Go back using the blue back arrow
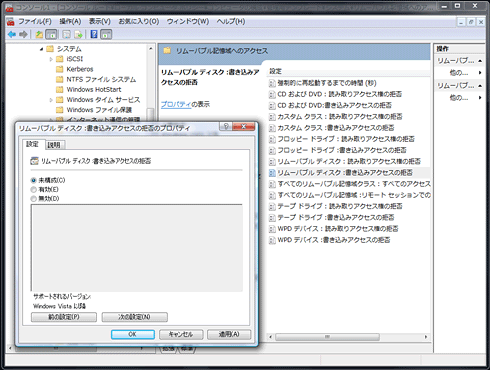This screenshot has height=370, width=490. coord(12,34)
